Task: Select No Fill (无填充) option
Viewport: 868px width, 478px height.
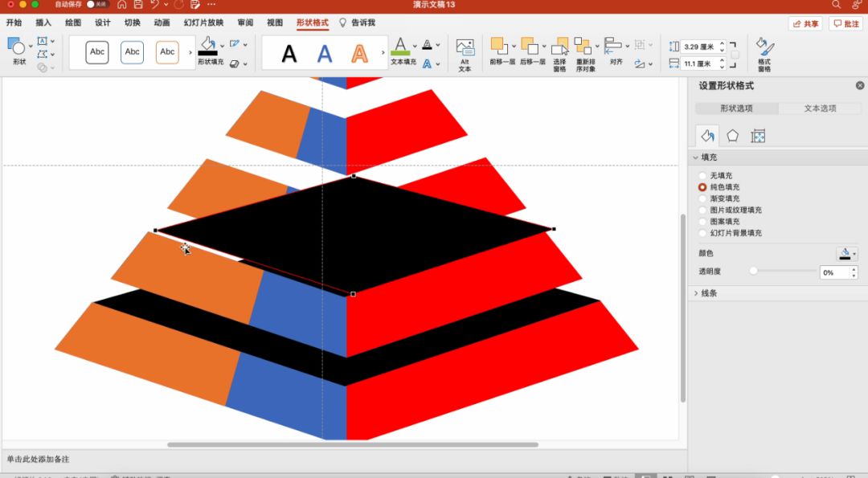Action: 702,175
